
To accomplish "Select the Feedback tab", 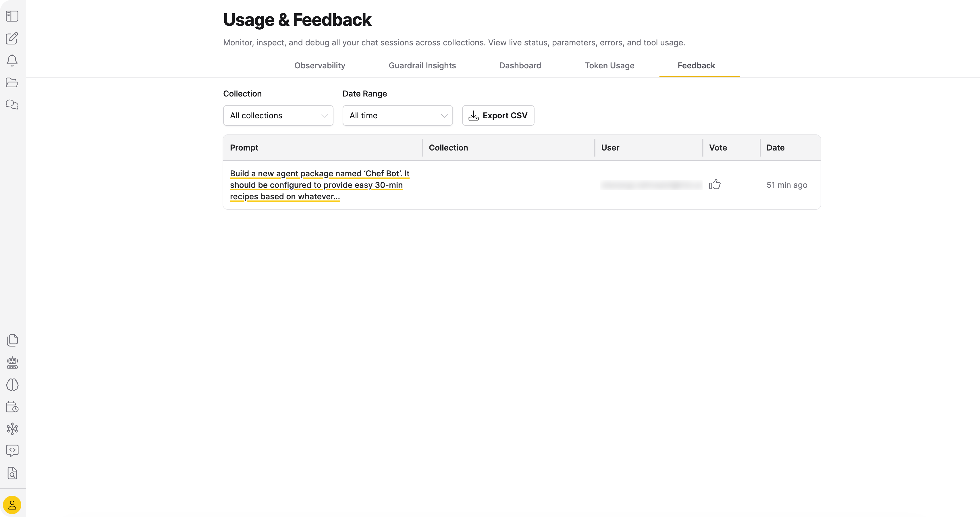I will click(696, 65).
